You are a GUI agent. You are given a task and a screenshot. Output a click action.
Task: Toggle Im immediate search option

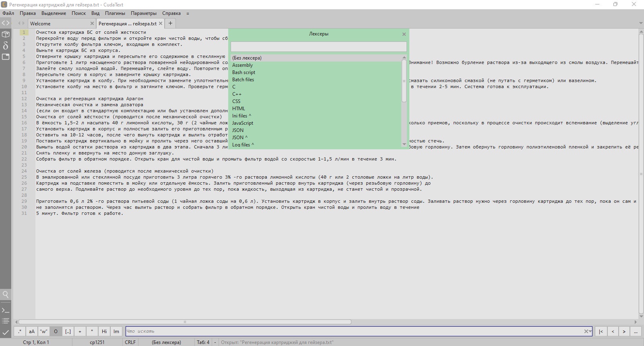(116, 332)
